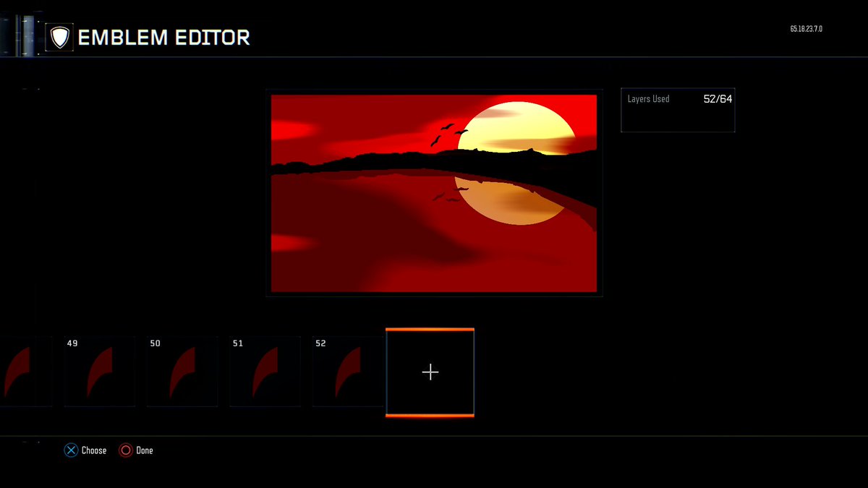Click the X Choose button prompt

(x=85, y=450)
